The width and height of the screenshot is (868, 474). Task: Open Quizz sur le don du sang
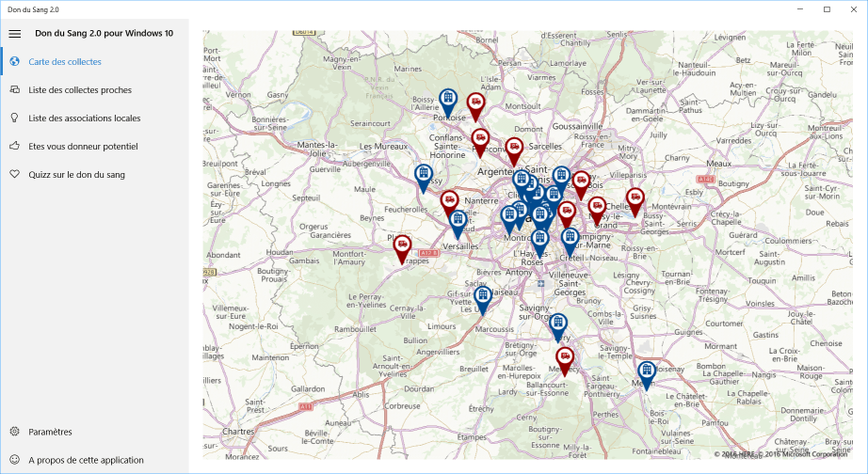click(95, 174)
